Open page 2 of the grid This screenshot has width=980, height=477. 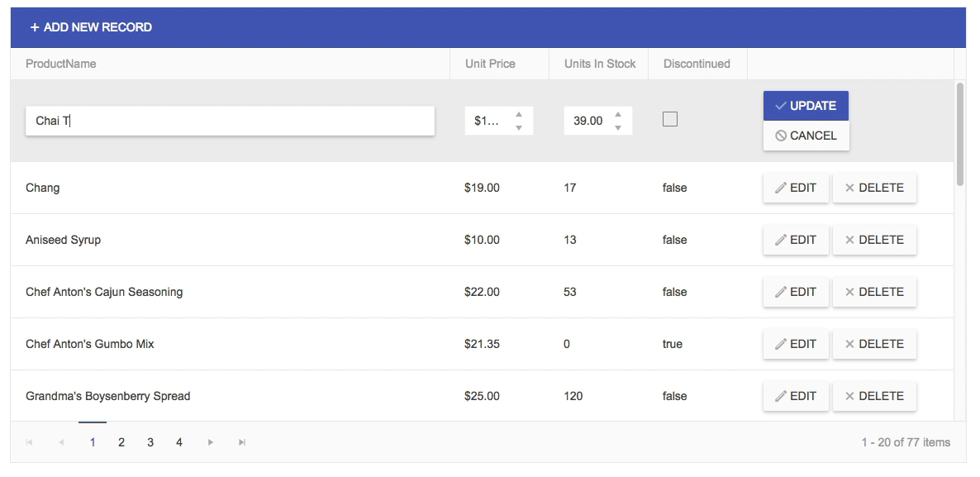[x=121, y=442]
